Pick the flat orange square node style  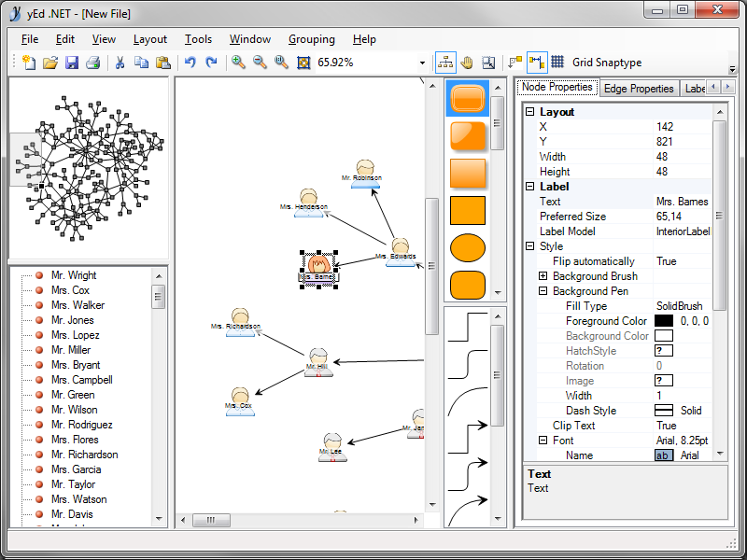[x=468, y=210]
